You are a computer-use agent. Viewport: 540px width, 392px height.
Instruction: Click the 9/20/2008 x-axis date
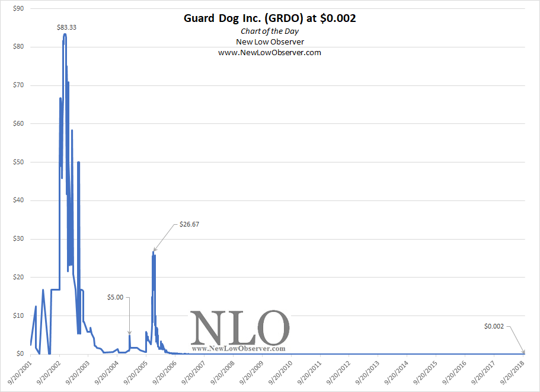click(x=222, y=372)
